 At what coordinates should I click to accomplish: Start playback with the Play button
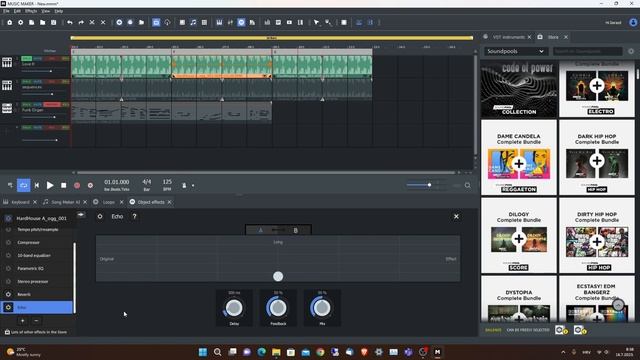(50, 185)
